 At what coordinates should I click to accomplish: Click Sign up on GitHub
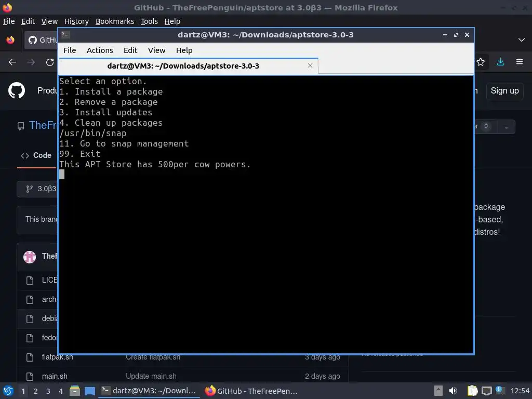(504, 91)
